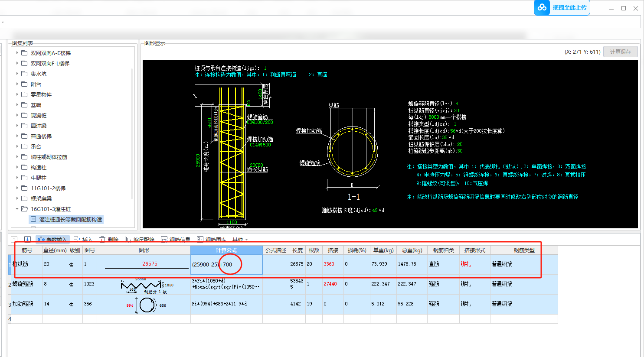Click the pile length value 25900 in drawing
The width and height of the screenshot is (644, 357).
[x=198, y=160]
